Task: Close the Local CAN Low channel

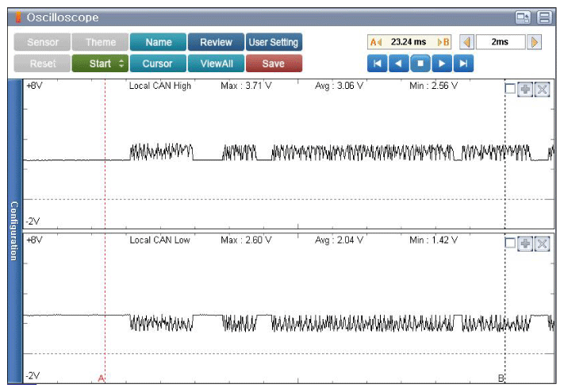Action: coord(543,244)
